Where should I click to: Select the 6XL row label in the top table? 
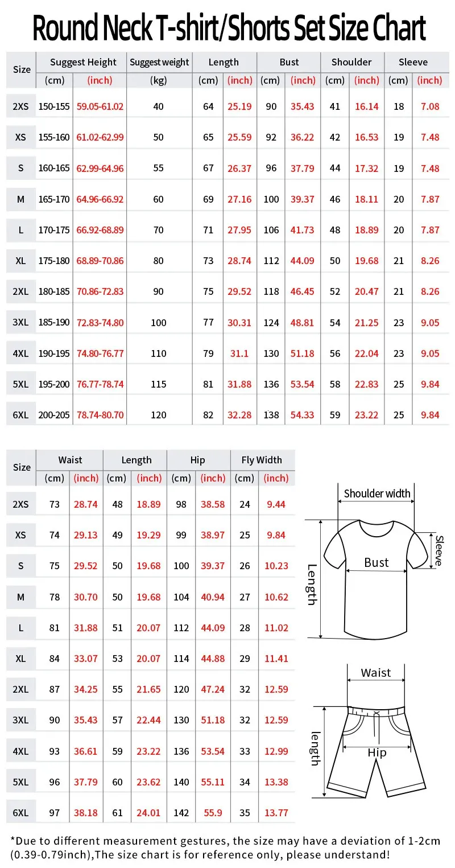pyautogui.click(x=21, y=415)
